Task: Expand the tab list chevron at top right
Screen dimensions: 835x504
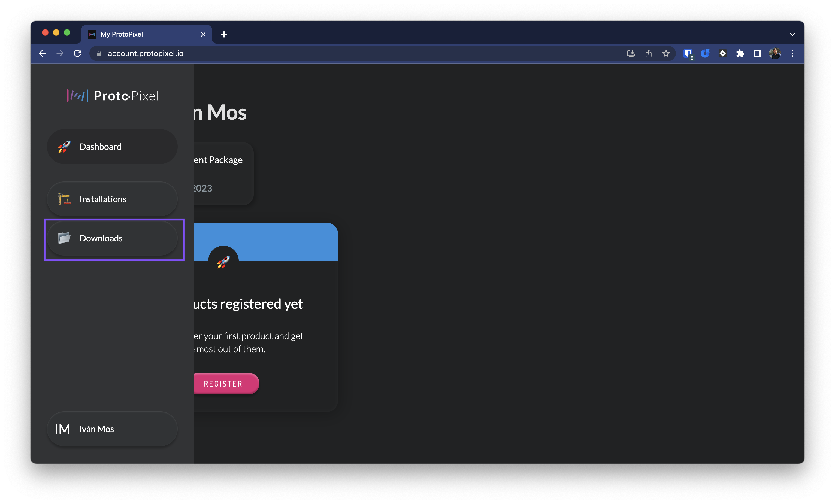Action: coord(793,34)
